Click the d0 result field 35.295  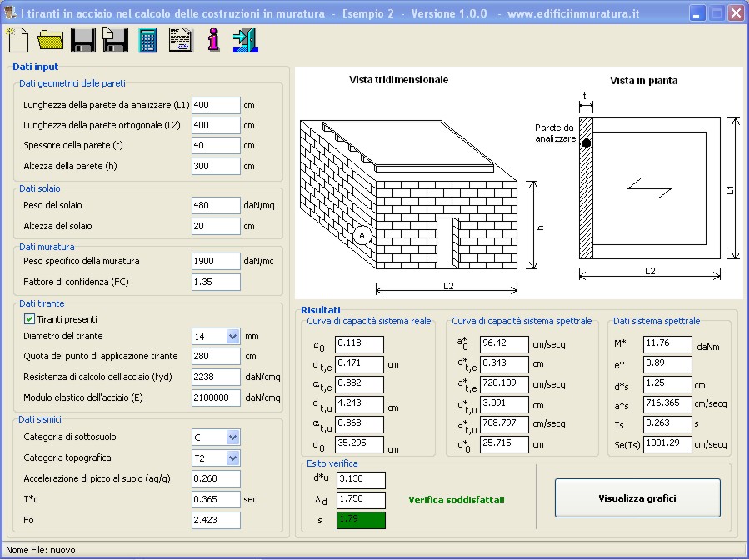tap(359, 444)
